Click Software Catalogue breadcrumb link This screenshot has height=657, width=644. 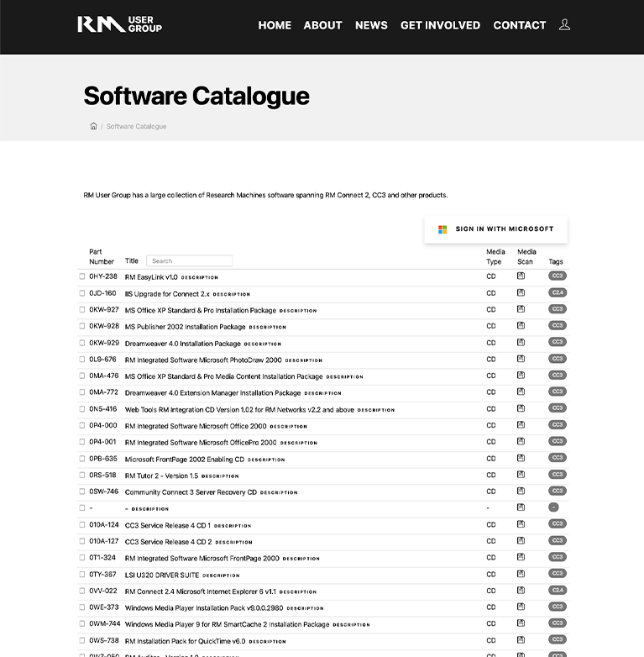(136, 126)
